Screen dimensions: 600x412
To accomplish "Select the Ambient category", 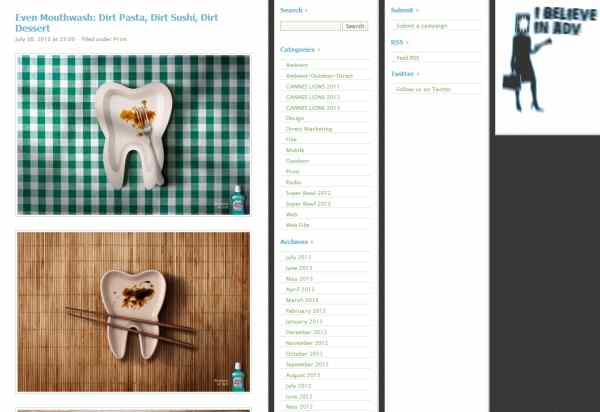I will coord(297,65).
